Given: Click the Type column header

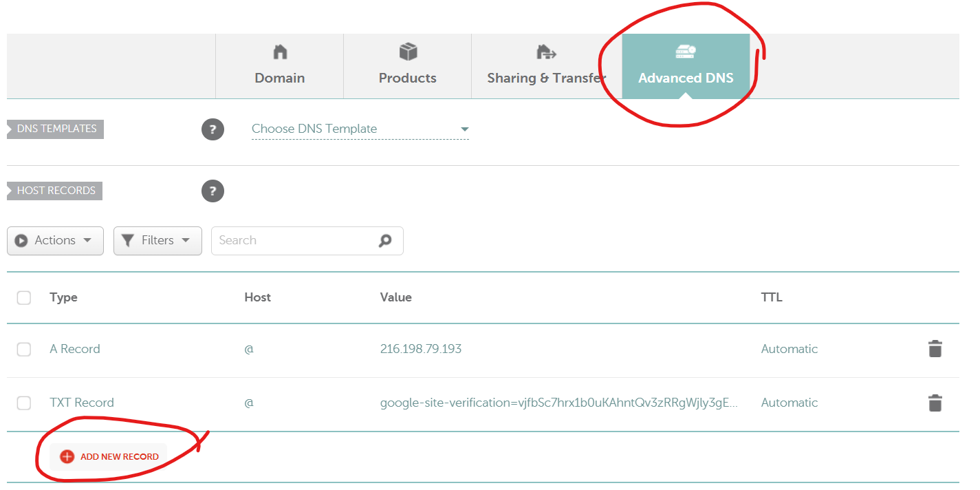Looking at the screenshot, I should pyautogui.click(x=63, y=297).
